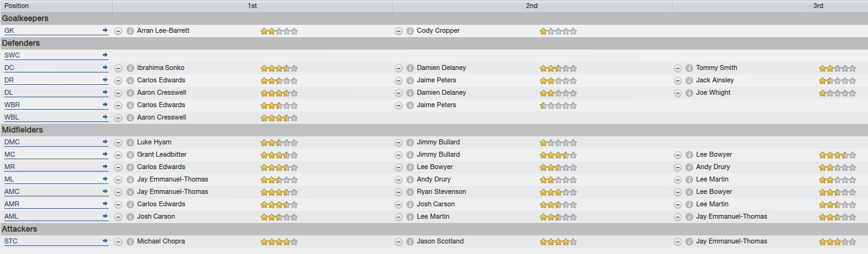Screen dimensions: 868x254
Task: Click the remove icon beside Michael Chopra
Action: pyautogui.click(x=119, y=242)
